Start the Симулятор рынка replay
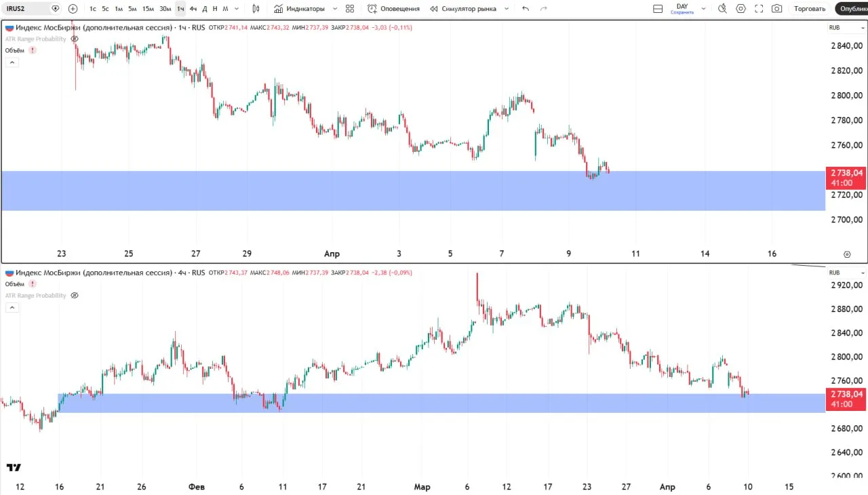 [463, 9]
